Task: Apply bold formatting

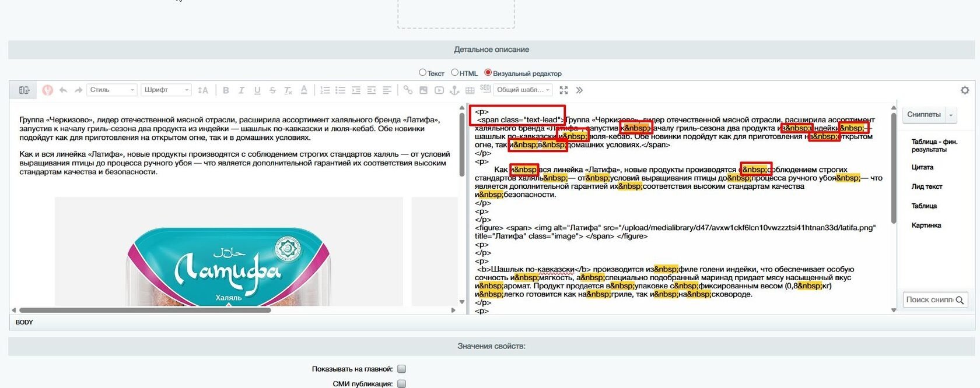Action: point(226,90)
